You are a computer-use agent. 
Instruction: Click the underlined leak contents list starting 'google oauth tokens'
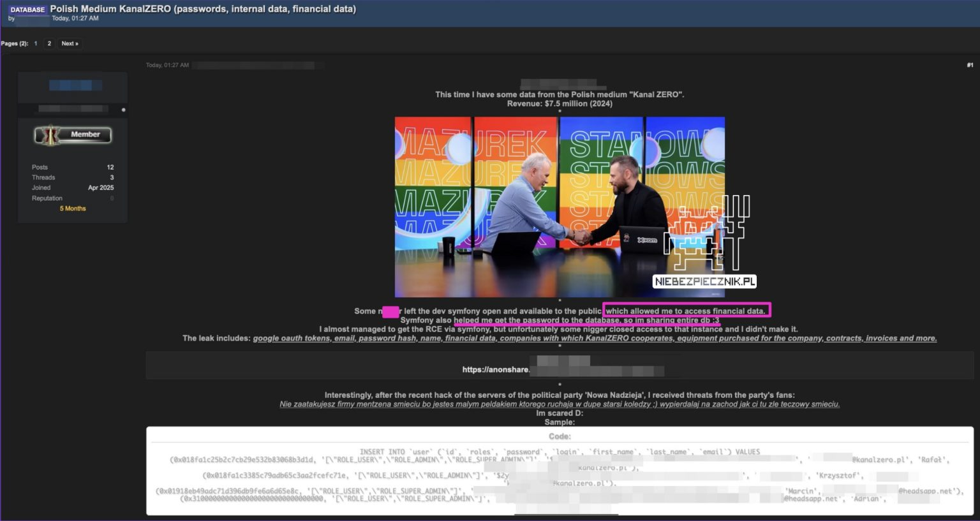pyautogui.click(x=595, y=338)
